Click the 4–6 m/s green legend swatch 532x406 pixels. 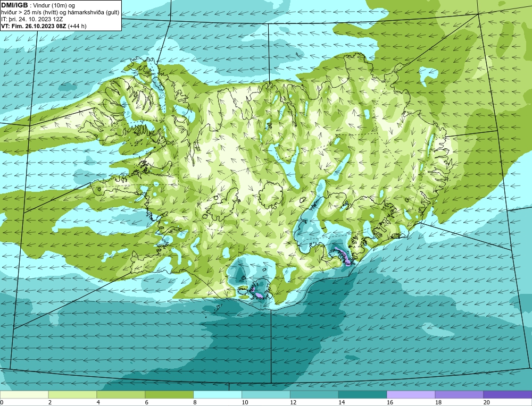click(x=121, y=394)
